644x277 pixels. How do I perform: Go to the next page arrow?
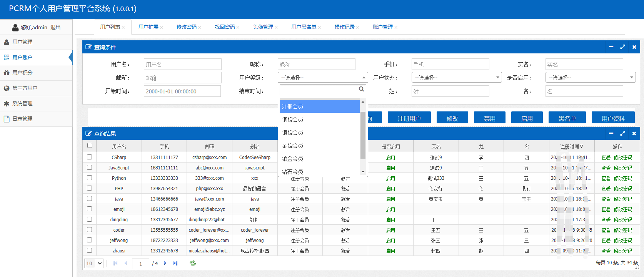(x=165, y=263)
